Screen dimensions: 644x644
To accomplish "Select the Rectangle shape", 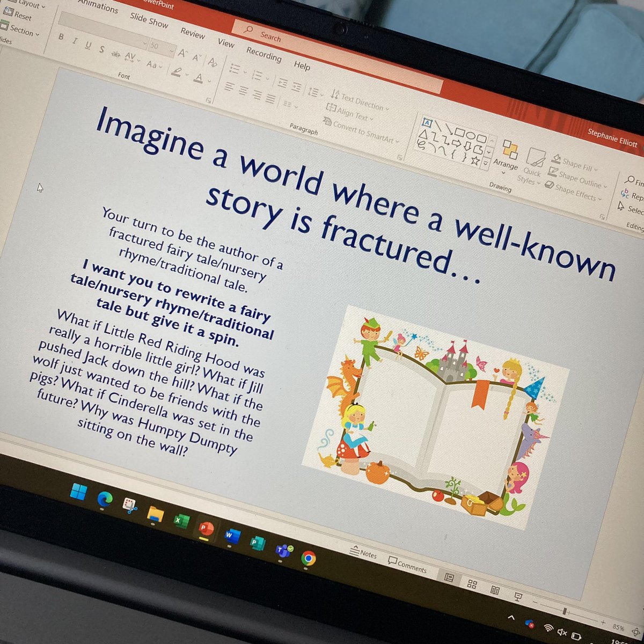I will coord(460,132).
